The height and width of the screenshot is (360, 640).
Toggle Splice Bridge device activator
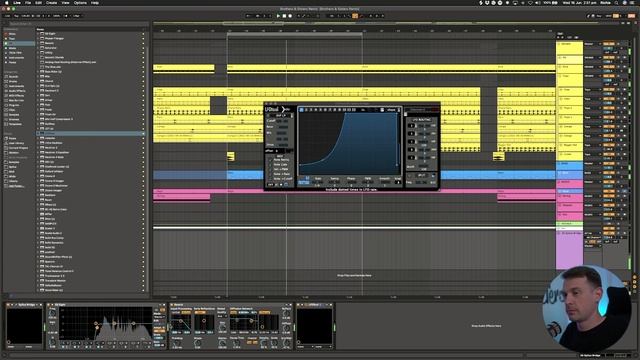pos(8,305)
